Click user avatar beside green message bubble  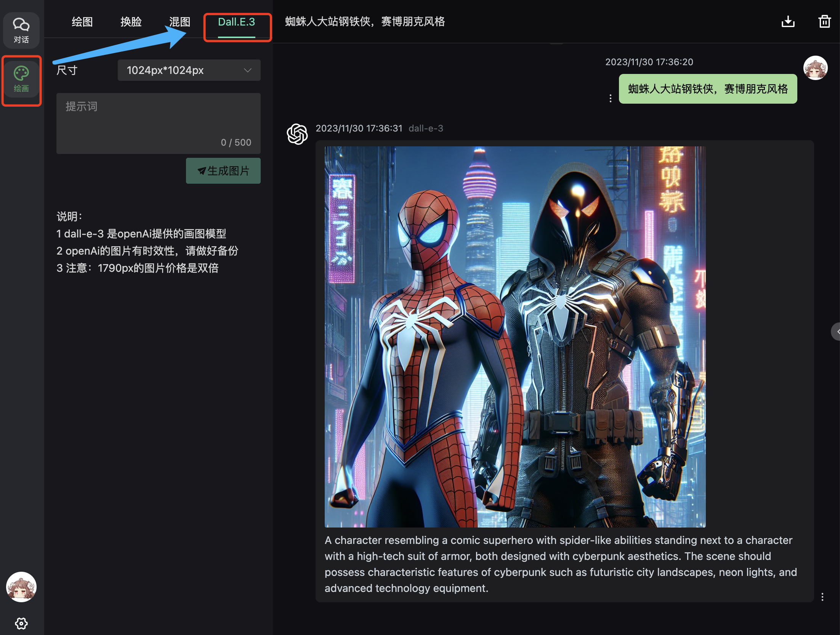(815, 68)
